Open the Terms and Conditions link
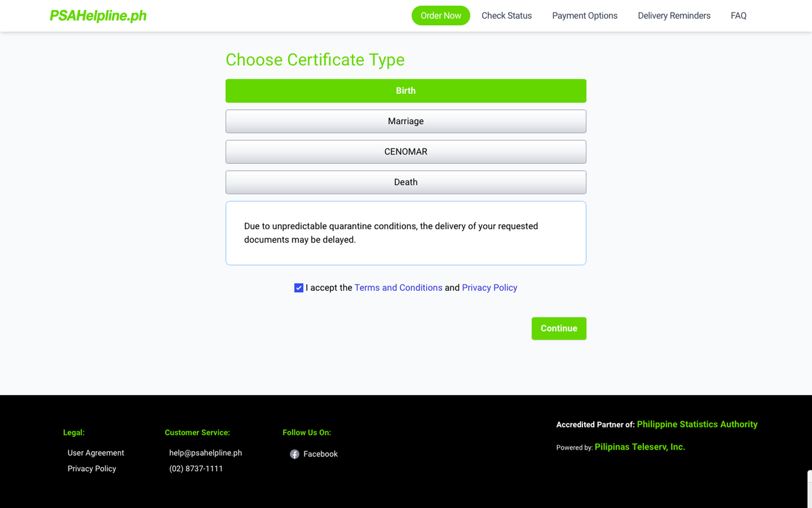Image resolution: width=812 pixels, height=508 pixels. pos(398,288)
